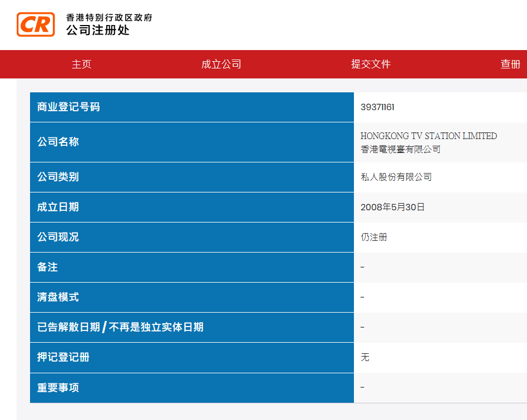Open the 成立公司 menu
Viewport: 527px width, 420px height.
click(x=221, y=64)
